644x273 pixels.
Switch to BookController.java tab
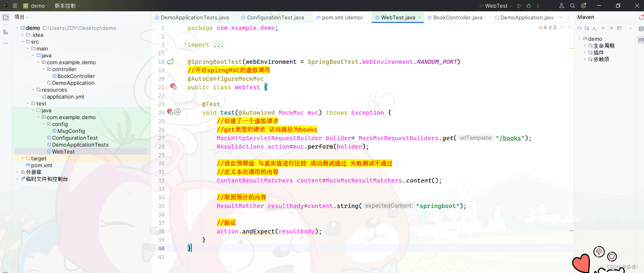(x=455, y=17)
